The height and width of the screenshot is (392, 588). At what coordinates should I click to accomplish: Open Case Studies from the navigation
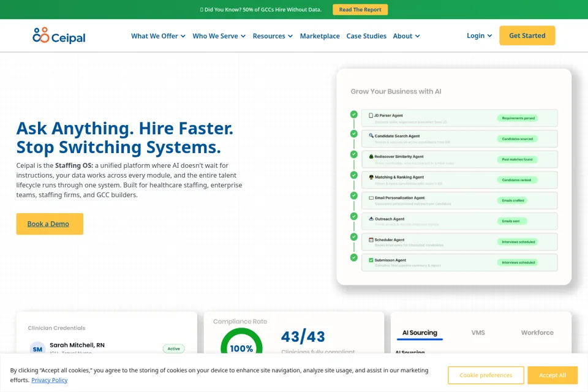(366, 36)
